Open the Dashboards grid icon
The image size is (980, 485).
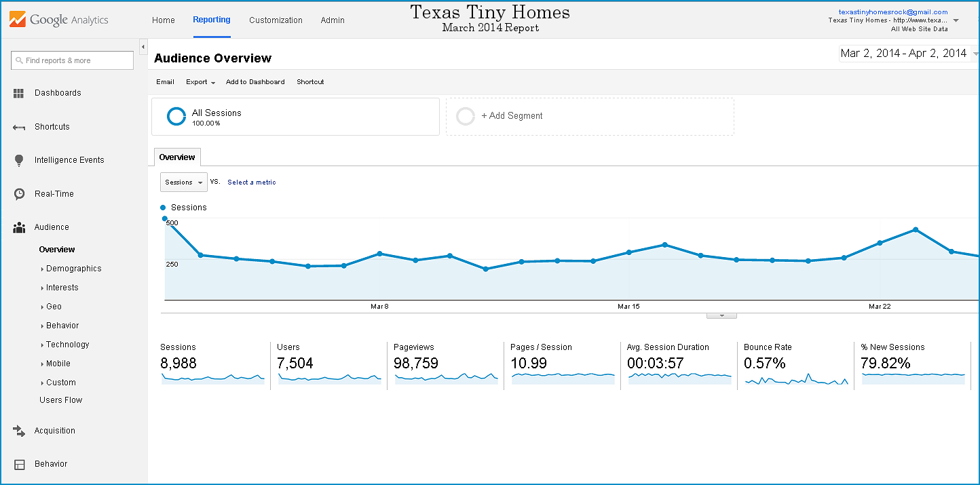point(19,93)
